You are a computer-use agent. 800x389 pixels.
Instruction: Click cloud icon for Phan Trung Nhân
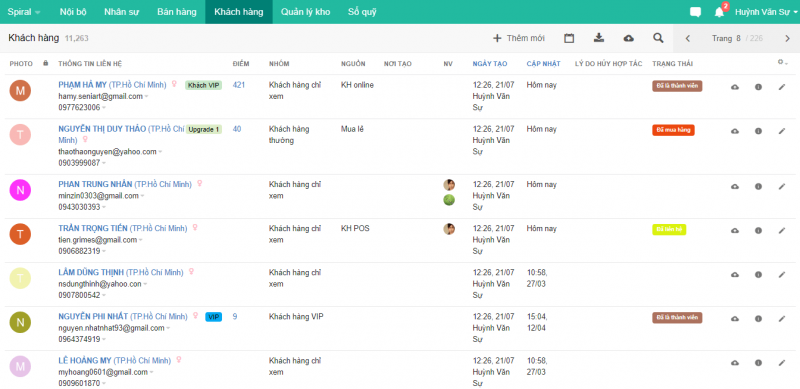[x=735, y=187]
